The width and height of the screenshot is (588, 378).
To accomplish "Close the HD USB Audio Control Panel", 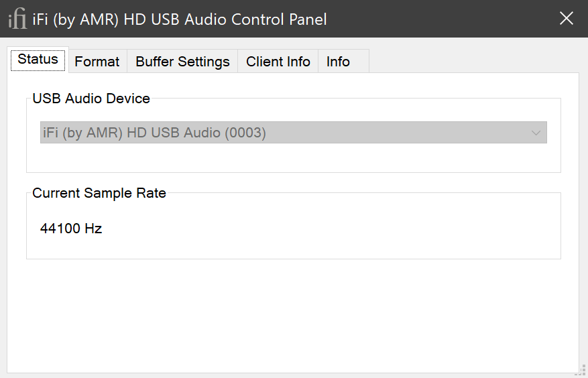I will tap(567, 19).
